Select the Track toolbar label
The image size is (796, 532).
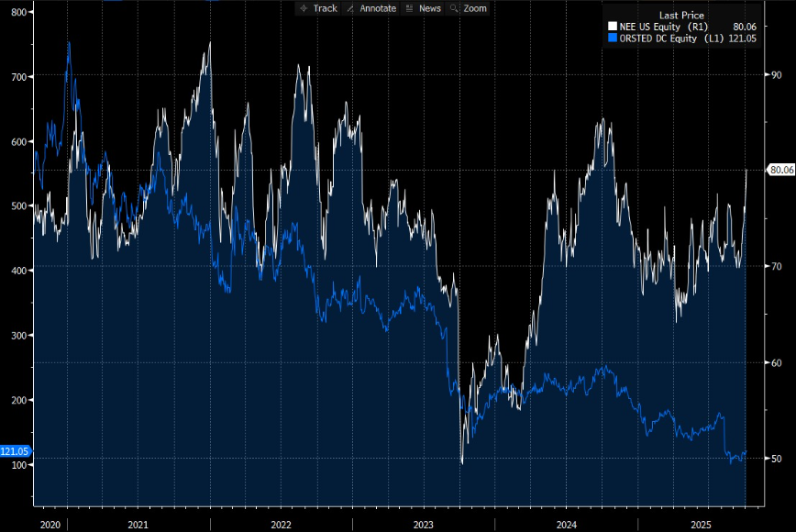tap(325, 8)
